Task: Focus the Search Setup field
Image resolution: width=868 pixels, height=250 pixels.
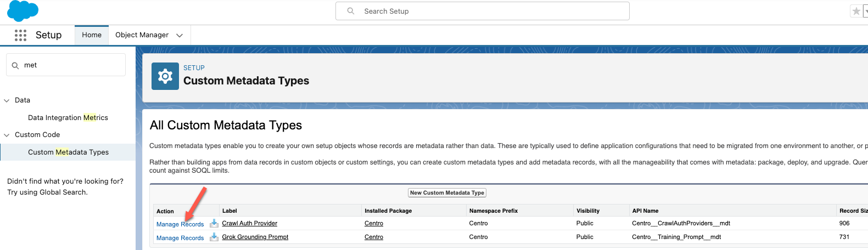Action: click(x=483, y=11)
